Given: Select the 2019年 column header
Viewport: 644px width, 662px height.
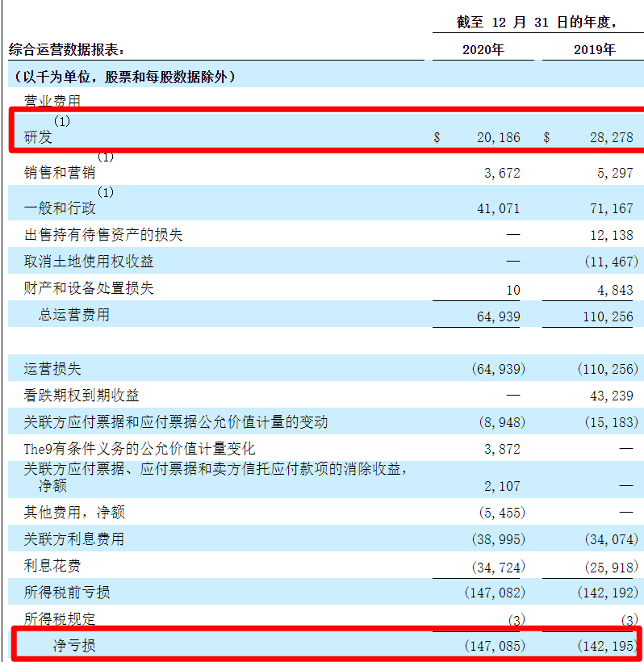Looking at the screenshot, I should (595, 50).
